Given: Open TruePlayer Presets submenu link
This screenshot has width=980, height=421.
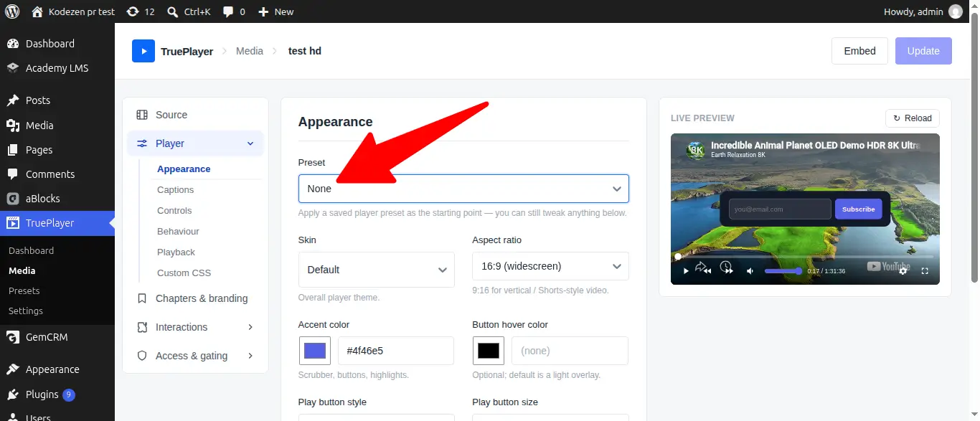Looking at the screenshot, I should click(x=24, y=290).
